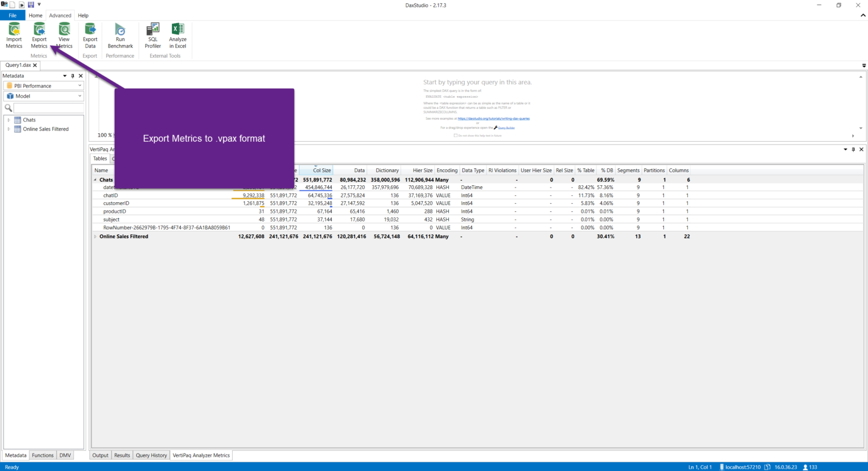Open the SQL Profiler tool
868x471 pixels.
152,34
